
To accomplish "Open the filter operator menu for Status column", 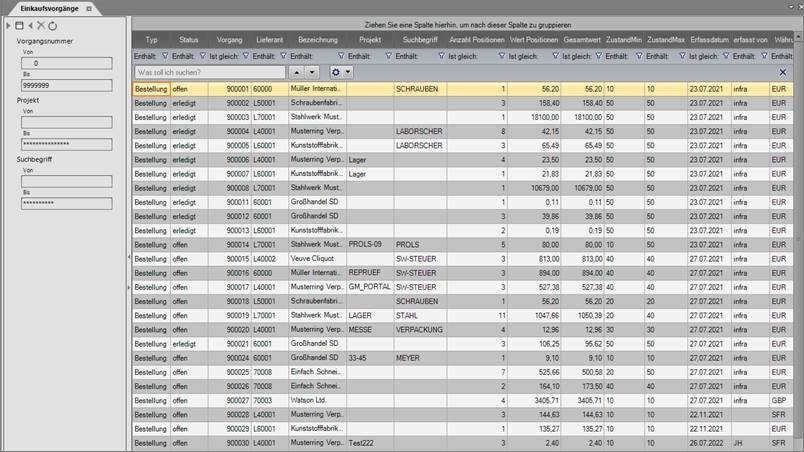I will [182, 56].
